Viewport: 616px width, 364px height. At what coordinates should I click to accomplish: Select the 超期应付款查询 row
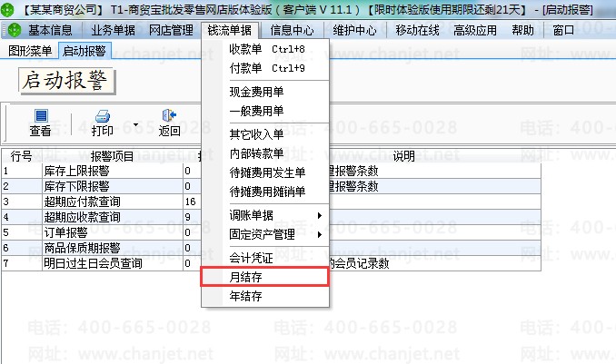tap(271, 202)
